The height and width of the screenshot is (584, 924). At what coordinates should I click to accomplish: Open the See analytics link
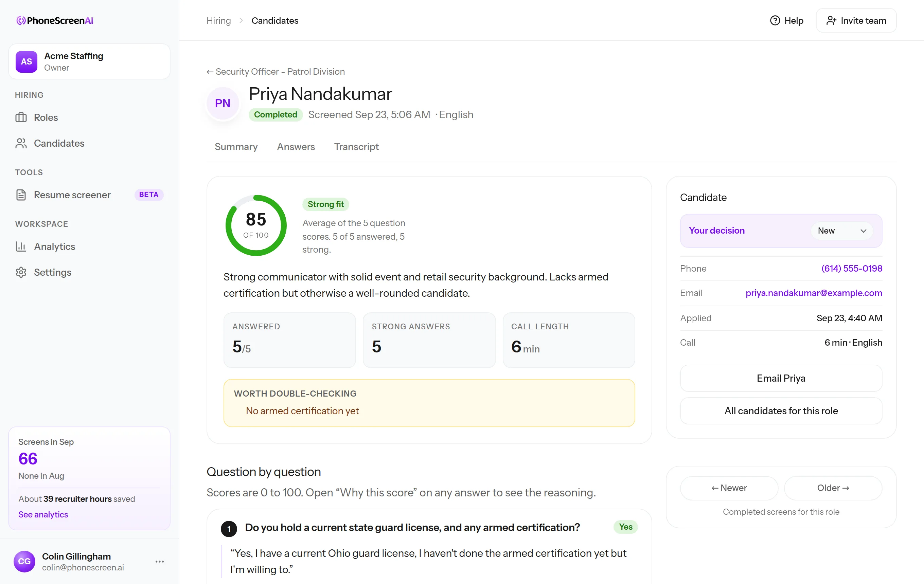click(43, 514)
